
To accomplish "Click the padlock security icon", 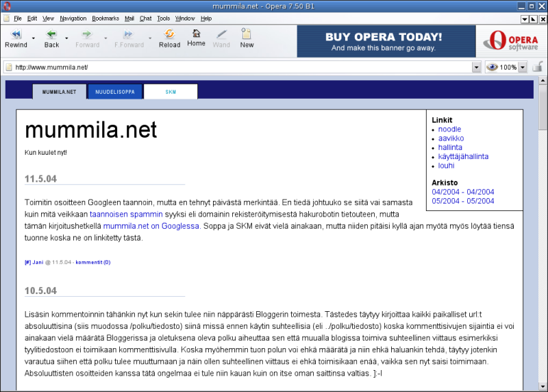I will (x=538, y=67).
